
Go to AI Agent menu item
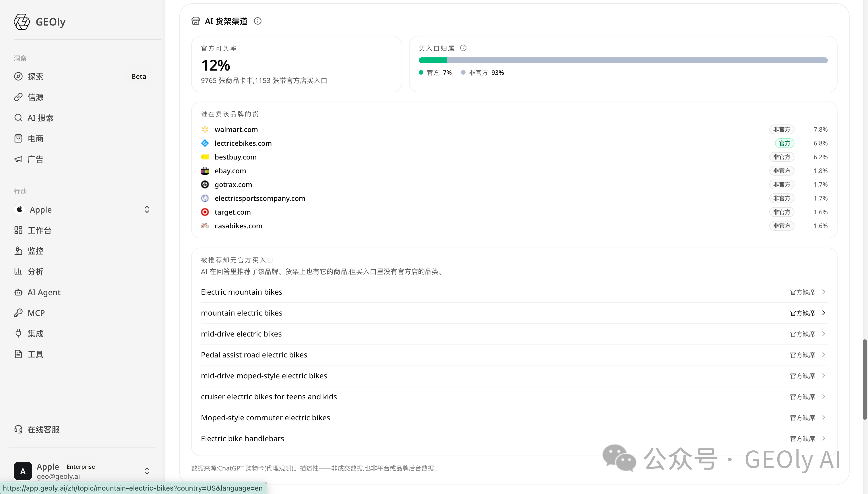82,292
